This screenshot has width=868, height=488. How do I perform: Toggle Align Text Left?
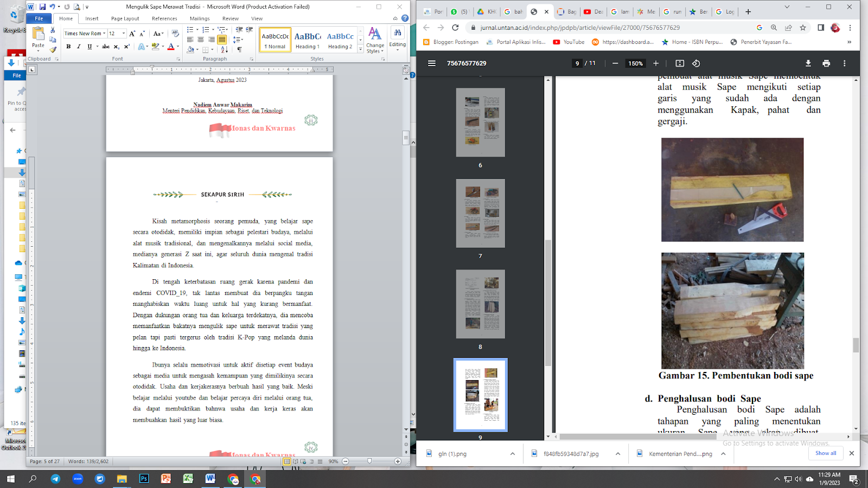(190, 40)
